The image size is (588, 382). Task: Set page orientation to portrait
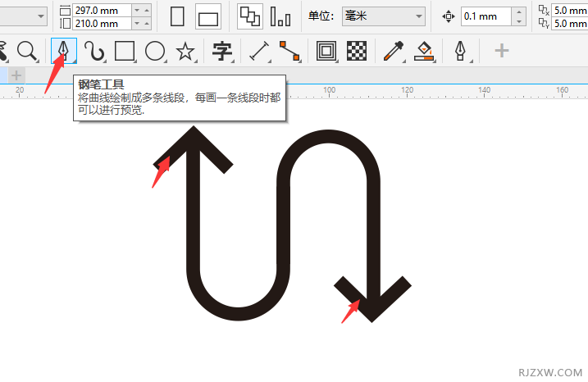[177, 16]
